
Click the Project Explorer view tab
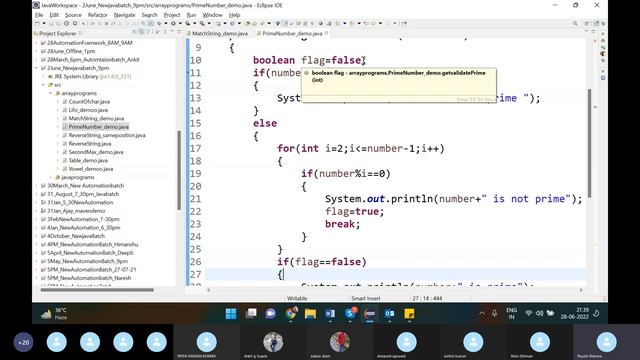pyautogui.click(x=58, y=33)
